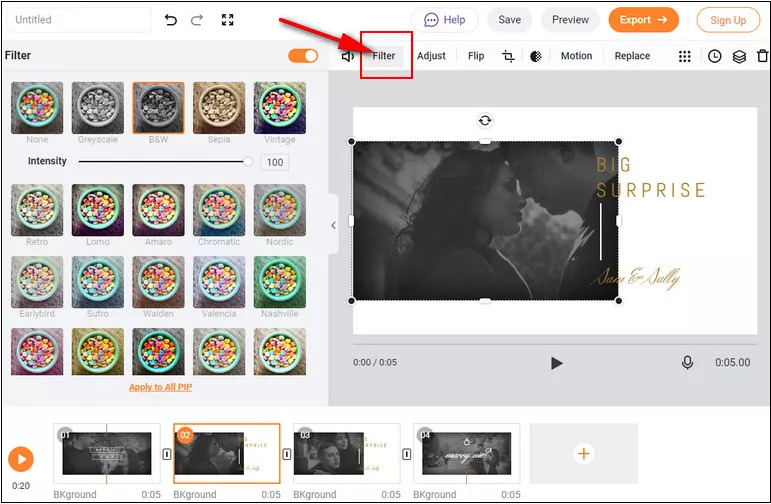The width and height of the screenshot is (771, 504).
Task: Click the rotate handle above the video
Action: (485, 120)
